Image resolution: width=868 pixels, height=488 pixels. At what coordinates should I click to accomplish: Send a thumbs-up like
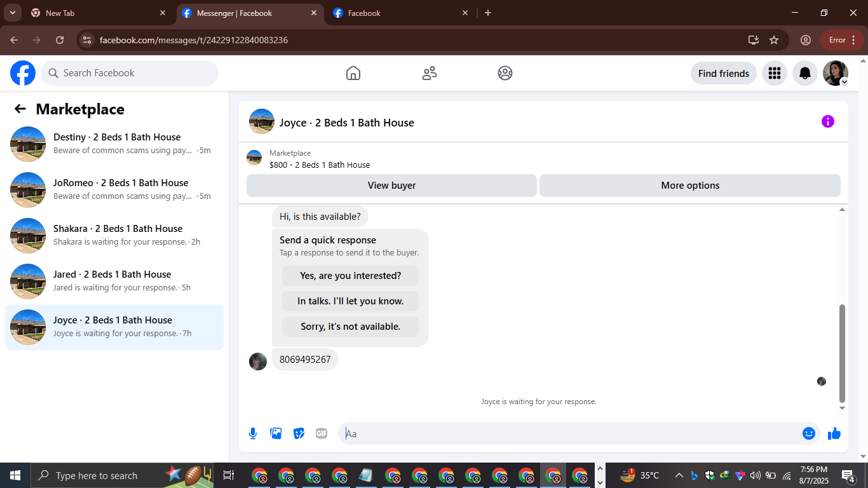(x=834, y=433)
